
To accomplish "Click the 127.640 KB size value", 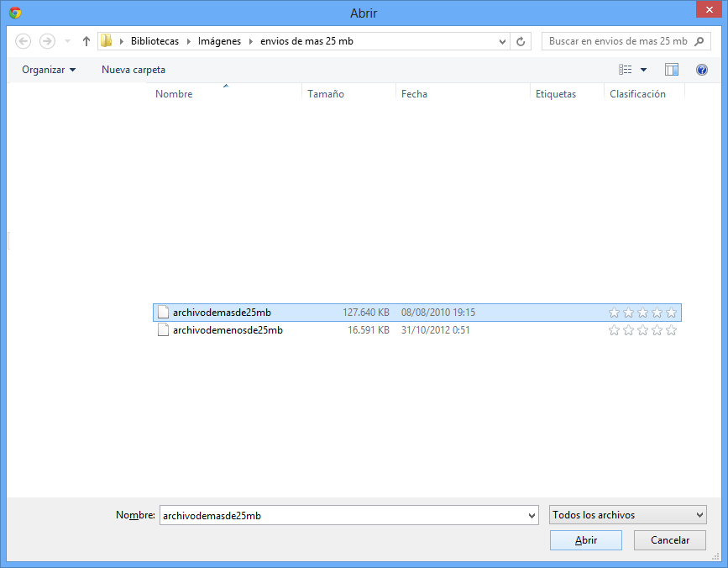I will (366, 313).
